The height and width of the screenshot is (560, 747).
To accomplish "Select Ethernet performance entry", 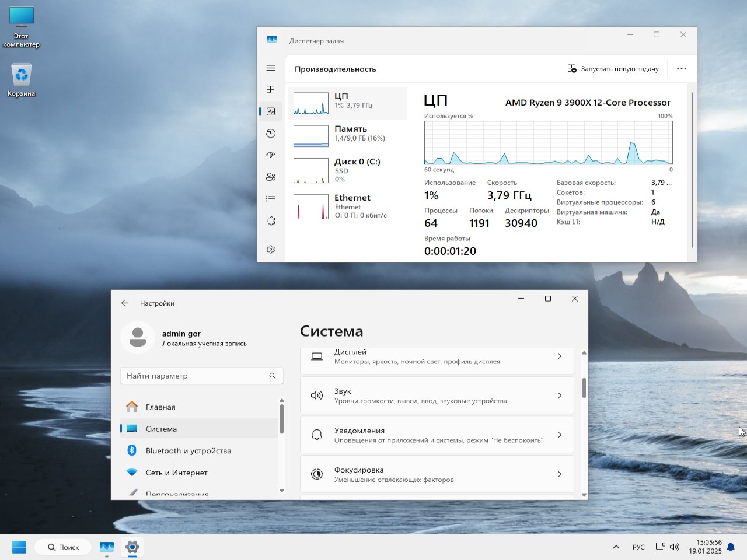I will 347,207.
